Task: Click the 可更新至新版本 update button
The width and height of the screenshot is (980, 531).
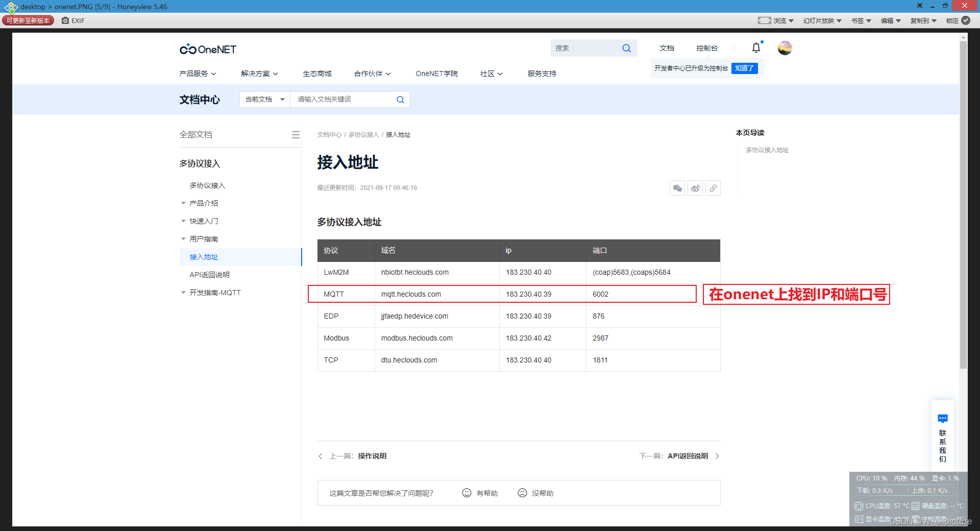Action: click(x=28, y=20)
